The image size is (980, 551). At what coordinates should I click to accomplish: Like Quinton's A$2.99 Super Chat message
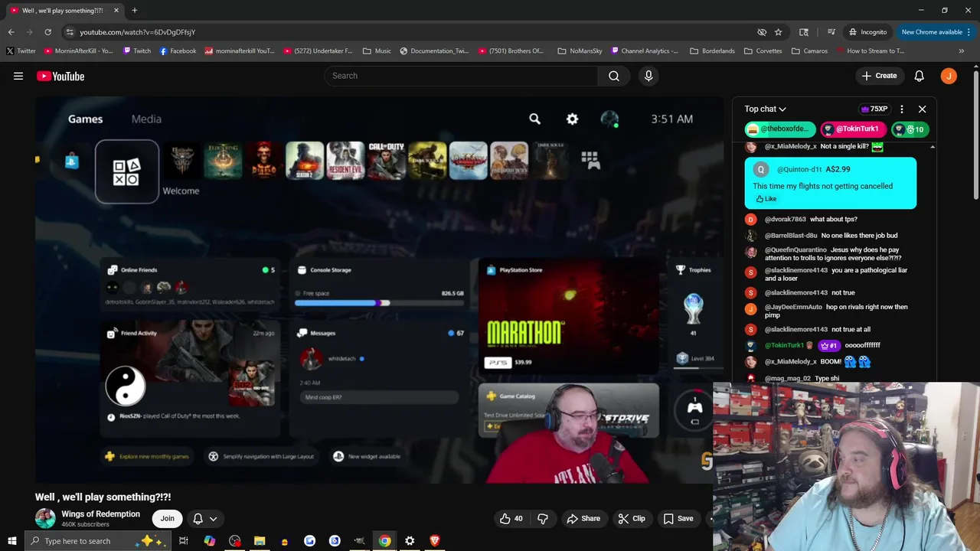click(766, 199)
